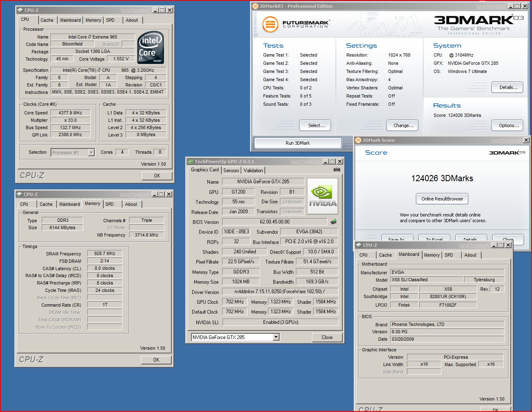Click the Bus Interface PCI-E 2.0 x16 value
Screen dimensions: 532x412
point(309,242)
